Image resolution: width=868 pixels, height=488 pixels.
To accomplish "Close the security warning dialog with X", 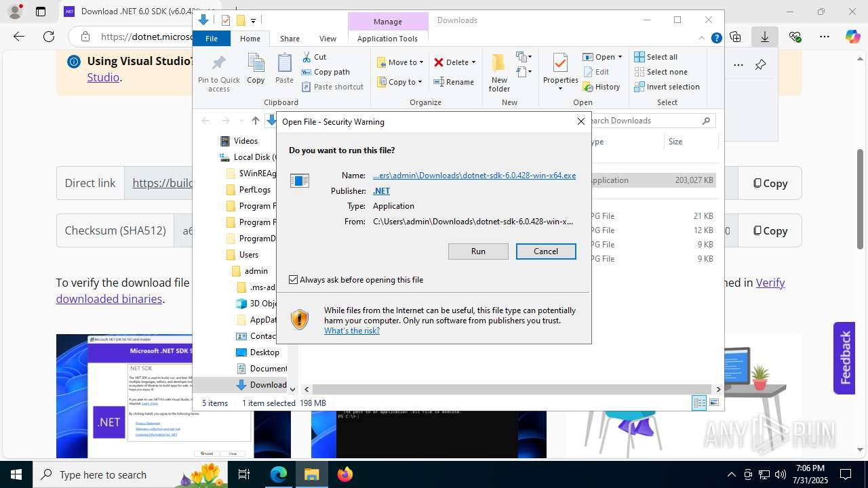I will (580, 121).
